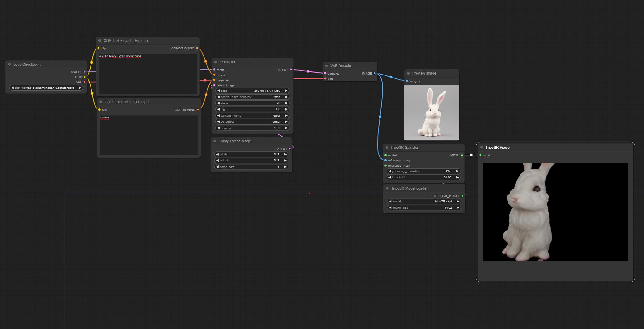Image resolution: width=644 pixels, height=329 pixels.
Task: Click the IMAGE output socket of VAE Decode
Action: click(375, 73)
